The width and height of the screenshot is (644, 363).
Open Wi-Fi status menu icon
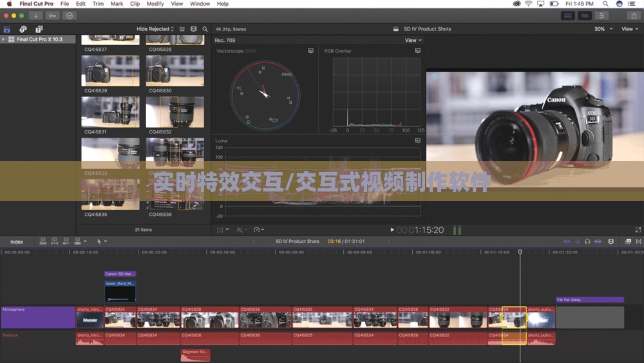click(x=529, y=4)
